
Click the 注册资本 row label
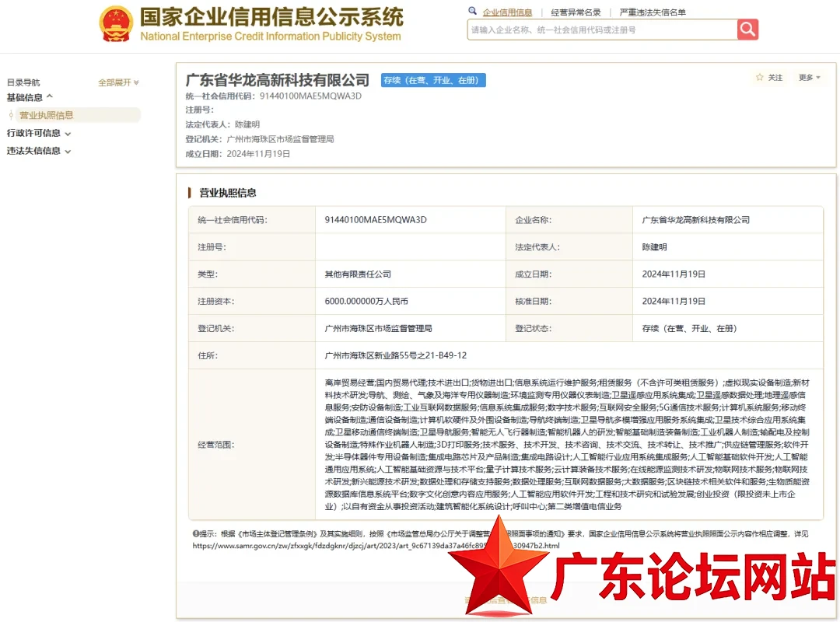tap(216, 302)
